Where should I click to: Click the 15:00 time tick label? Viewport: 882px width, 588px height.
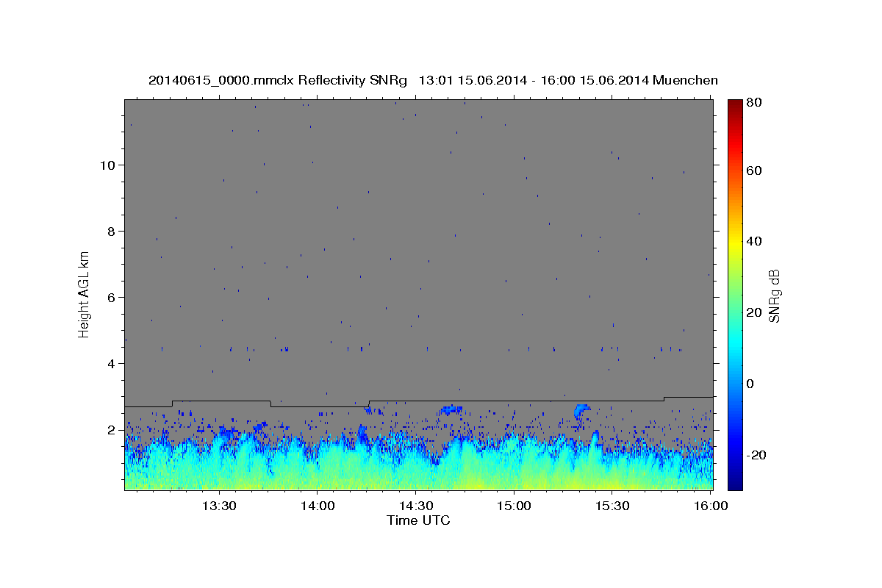point(514,506)
